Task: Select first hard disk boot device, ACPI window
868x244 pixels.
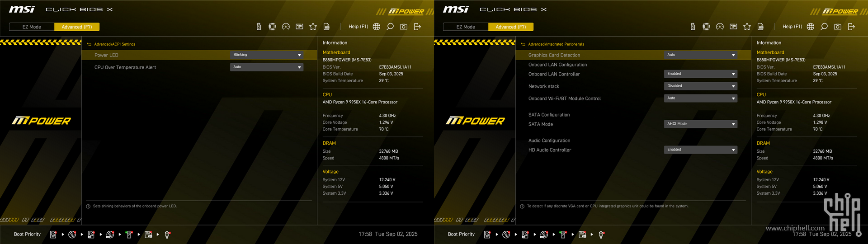Action: [53, 235]
